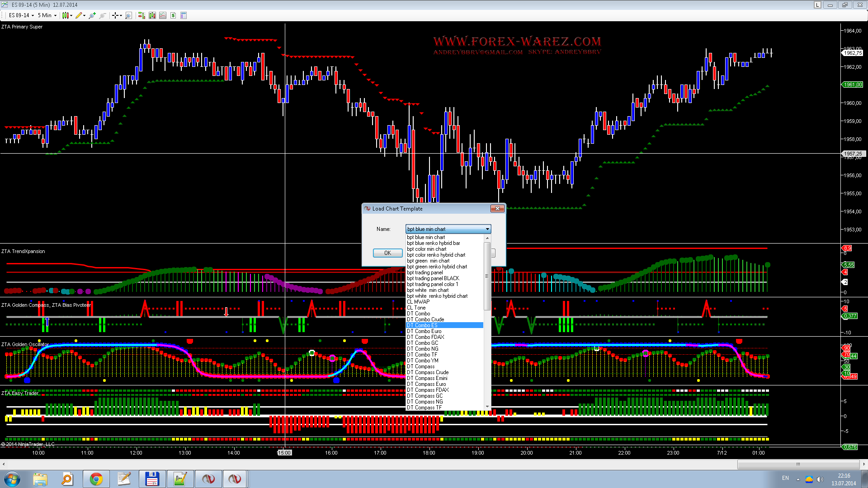Collapse the template Name combo box arrow

tap(487, 229)
